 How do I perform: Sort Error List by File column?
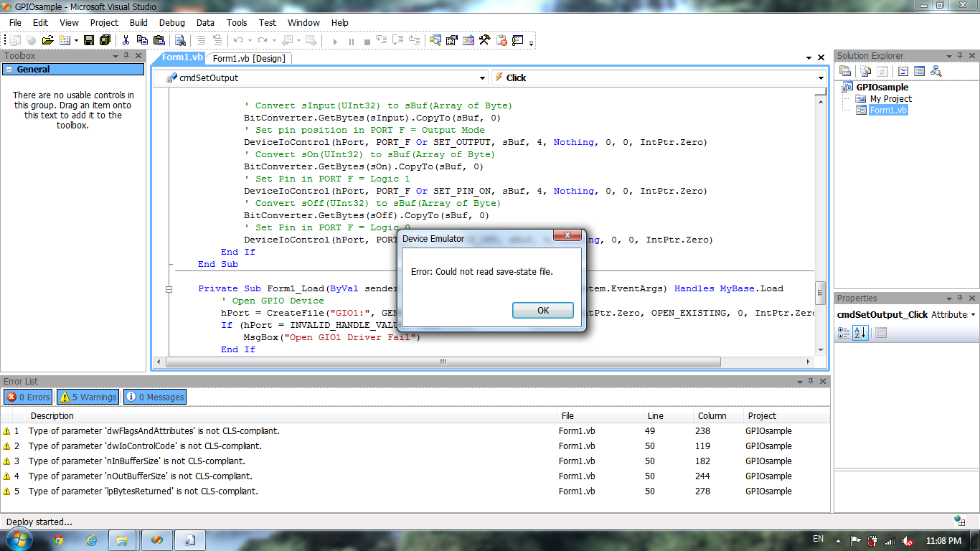tap(600, 416)
